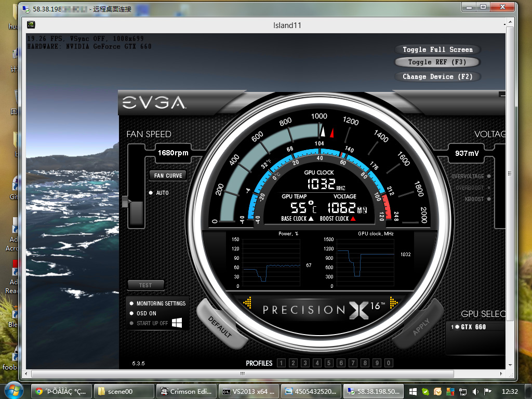532x399 pixels.
Task: Click the GPU clock MHz graph
Action: coord(365,263)
